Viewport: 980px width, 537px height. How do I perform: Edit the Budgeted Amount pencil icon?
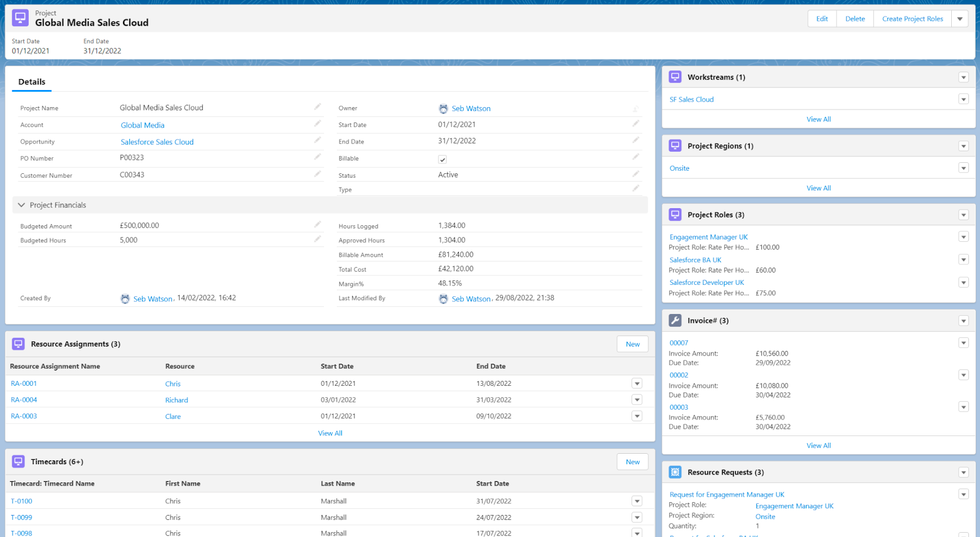[318, 224]
